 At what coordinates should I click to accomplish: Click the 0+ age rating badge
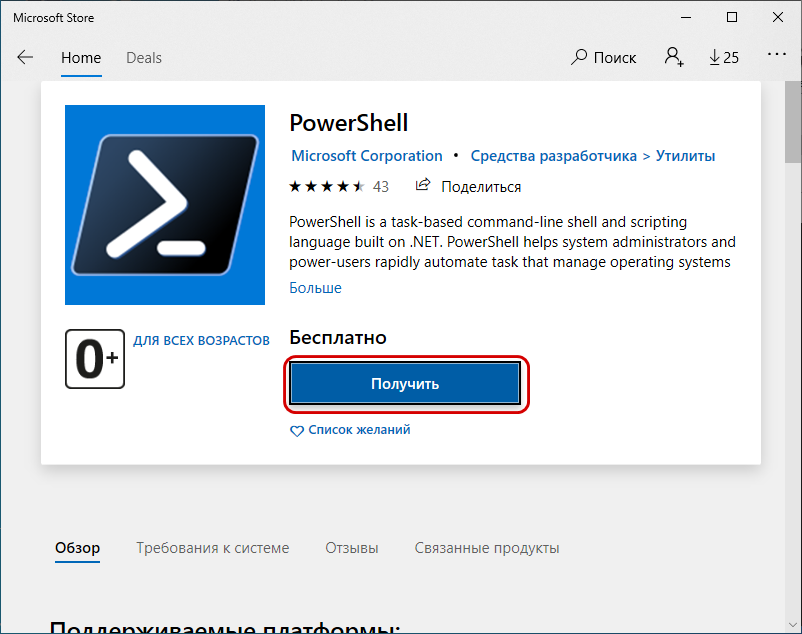[x=94, y=358]
